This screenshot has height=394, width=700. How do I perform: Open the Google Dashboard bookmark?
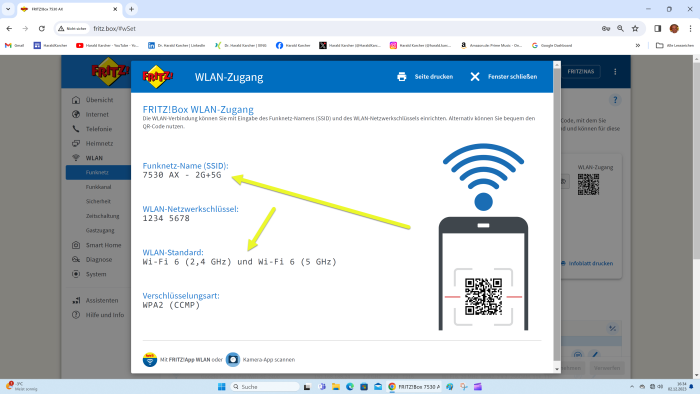point(552,46)
